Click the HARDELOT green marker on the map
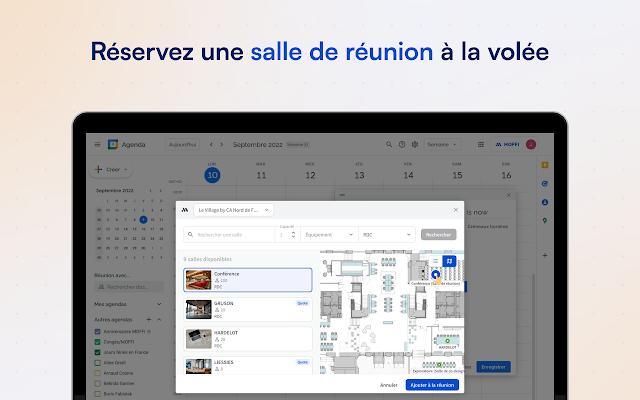This screenshot has width=640, height=400. tap(447, 341)
